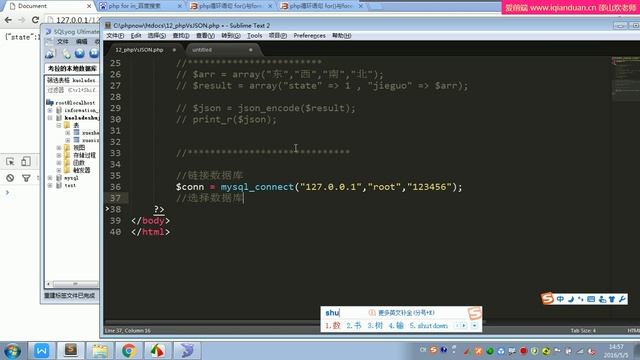
Task: Click Chrome's back arrow button
Action: [x=8, y=20]
